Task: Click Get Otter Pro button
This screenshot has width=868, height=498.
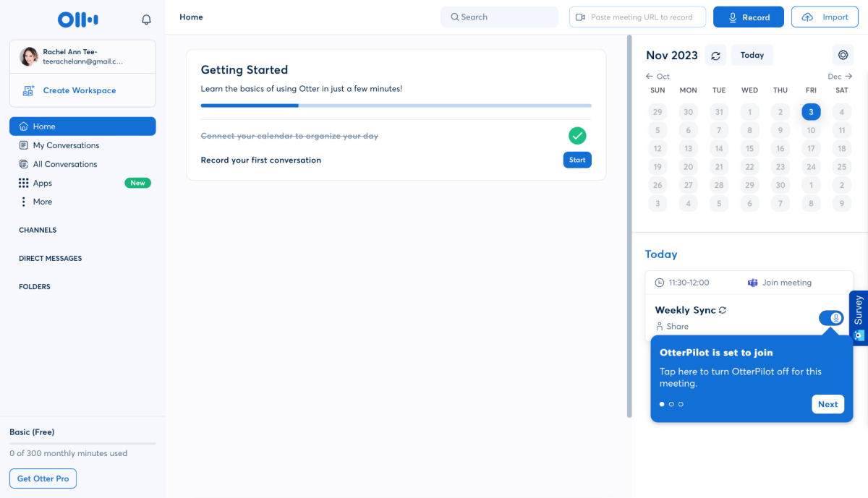Action: 43,478
